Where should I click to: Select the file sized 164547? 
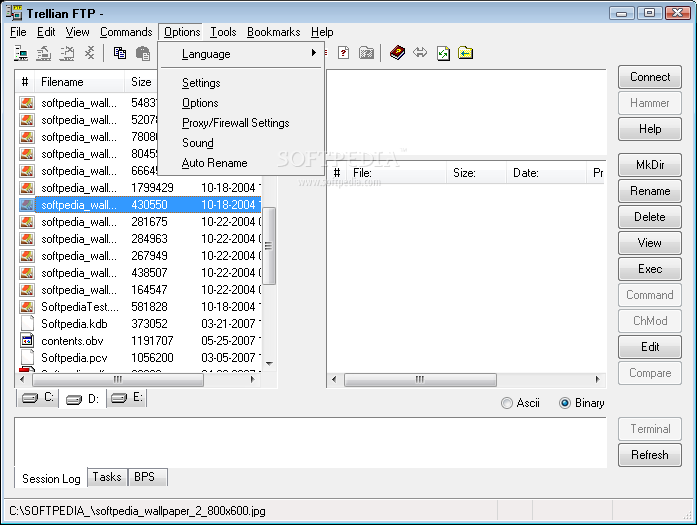click(139, 290)
